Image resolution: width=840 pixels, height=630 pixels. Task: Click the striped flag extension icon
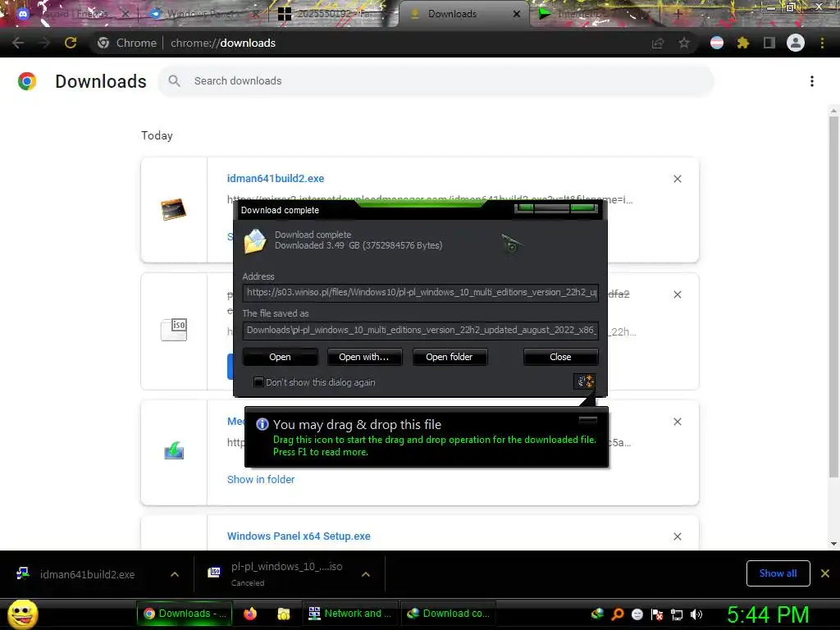tap(717, 43)
